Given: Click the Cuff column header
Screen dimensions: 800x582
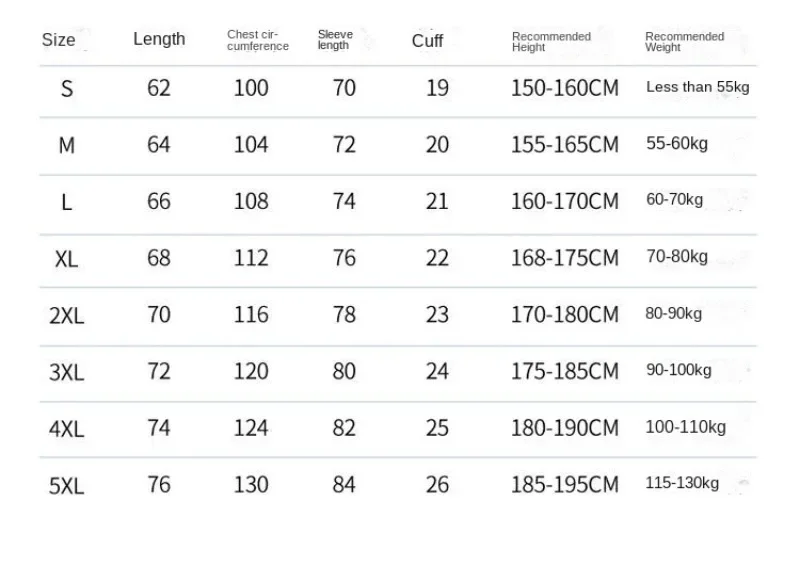Looking at the screenshot, I should pyautogui.click(x=427, y=41).
